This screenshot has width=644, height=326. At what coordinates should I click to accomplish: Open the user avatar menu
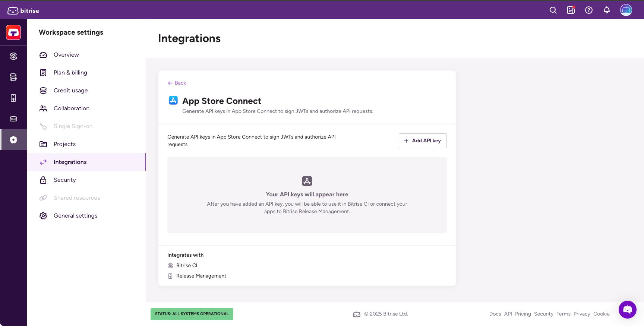(626, 10)
